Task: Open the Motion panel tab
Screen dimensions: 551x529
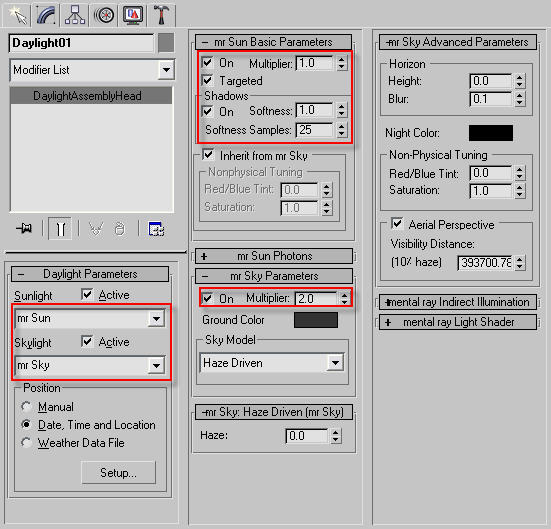Action: (104, 15)
